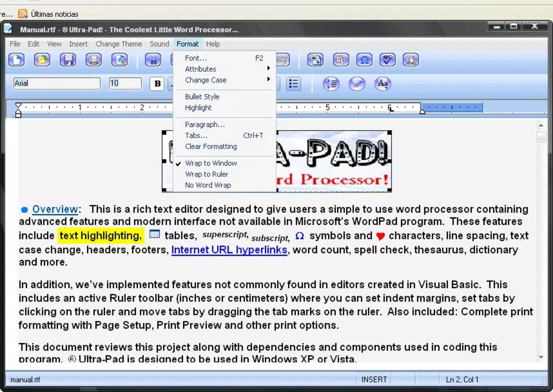This screenshot has height=392, width=553.
Task: Click the document scrollbar down arrow
Action: [x=541, y=357]
